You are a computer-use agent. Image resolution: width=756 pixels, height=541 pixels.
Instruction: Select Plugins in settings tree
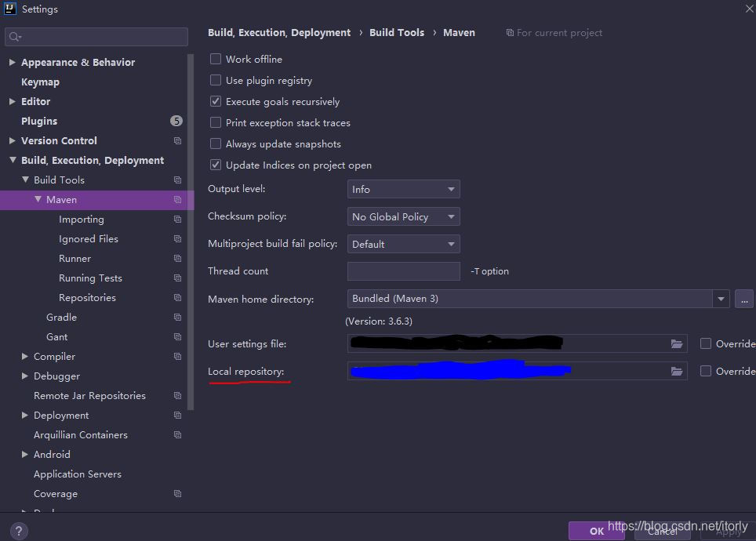39,121
